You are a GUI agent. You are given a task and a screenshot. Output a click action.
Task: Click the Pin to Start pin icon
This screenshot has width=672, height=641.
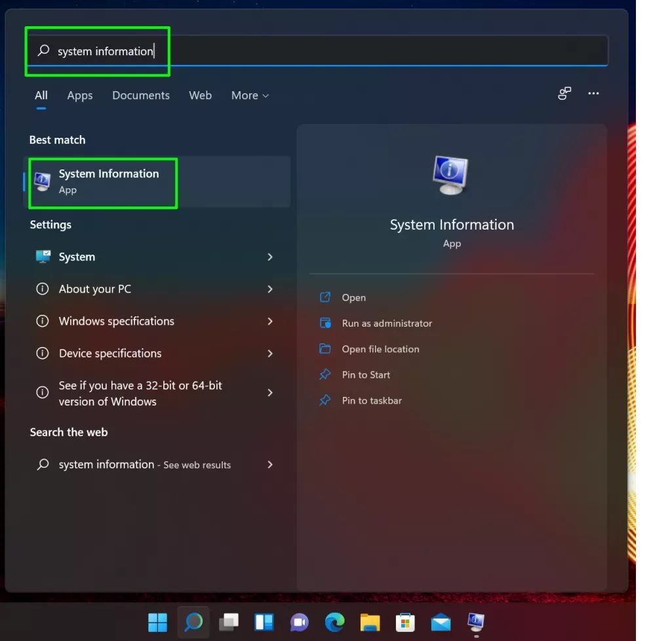(x=325, y=375)
